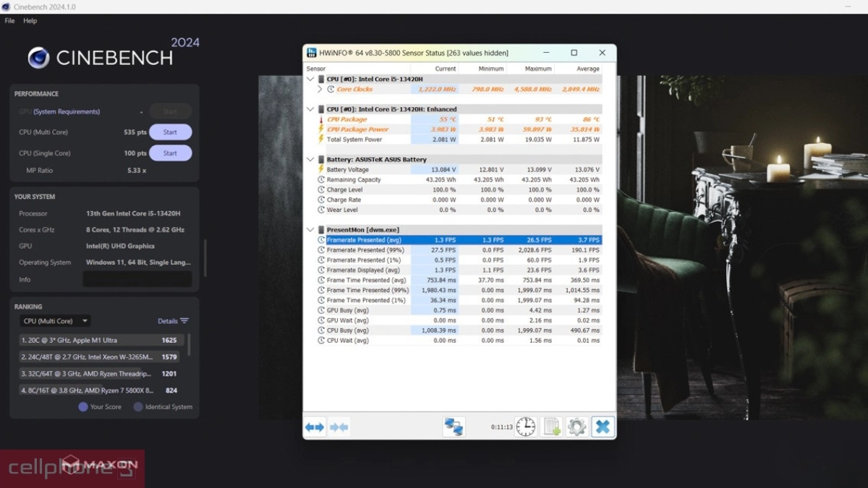868x488 pixels.
Task: Open HWiNFO sensor settings gear icon
Action: [x=576, y=427]
